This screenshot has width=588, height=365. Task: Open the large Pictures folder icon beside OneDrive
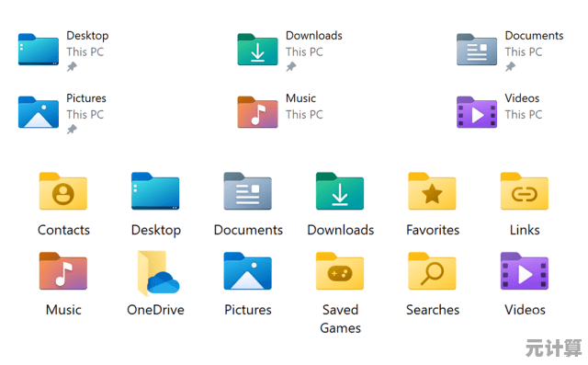click(247, 271)
